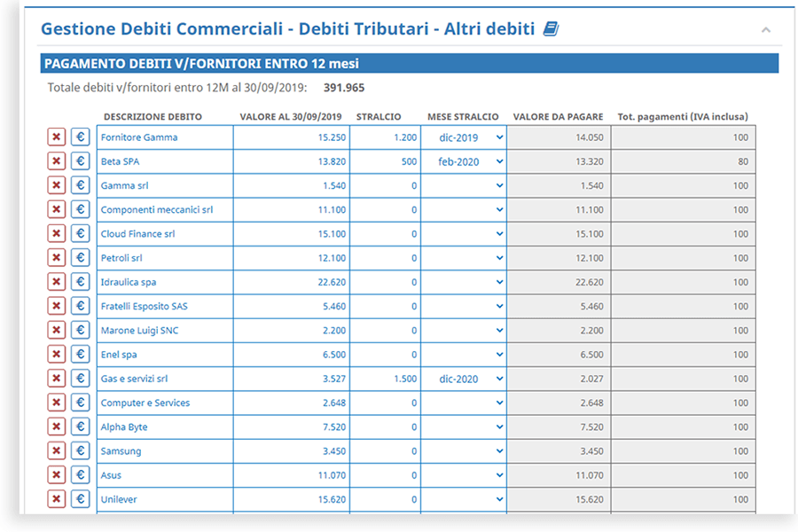Edit the Petroli srl description field
The image size is (798, 532).
(165, 258)
